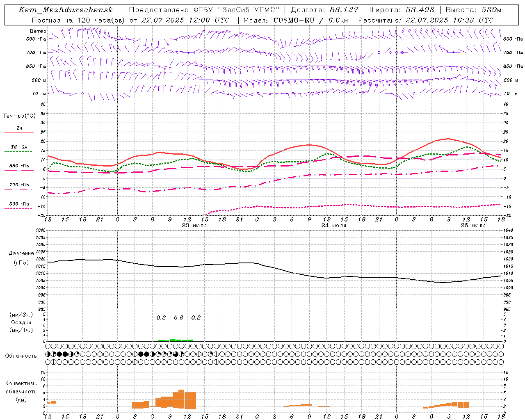Image resolution: width=525 pixels, height=420 pixels.
Task: Click the 'Td 2м' dew point legend entry
Action: 19,147
